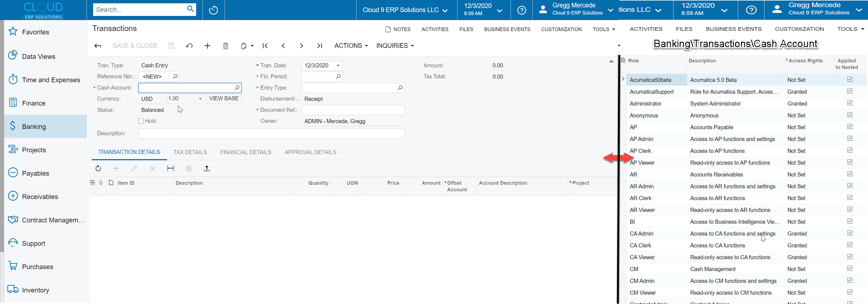The height and width of the screenshot is (304, 868).
Task: Toggle Applied to Nested for Acumatica50beta
Action: [850, 79]
